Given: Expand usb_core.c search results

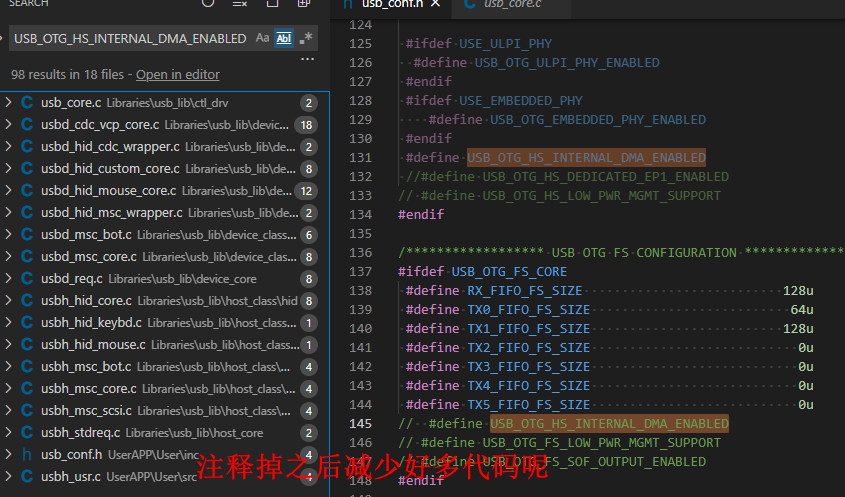Looking at the screenshot, I should 9,102.
